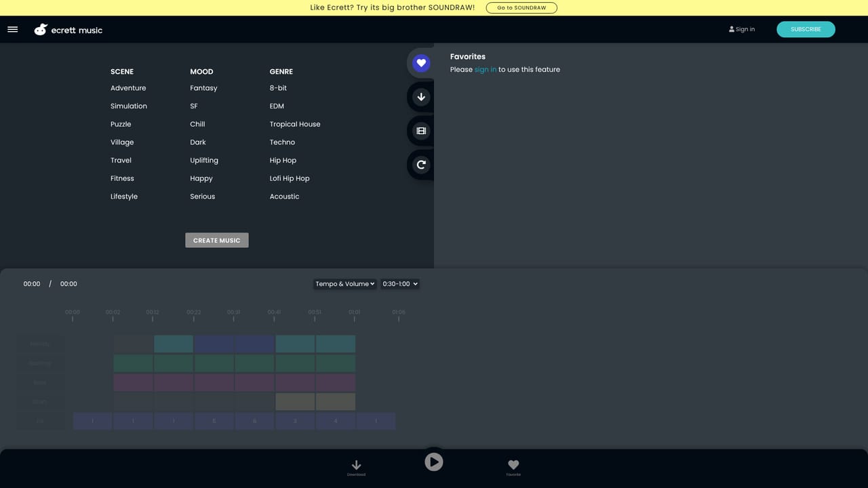
Task: Open the downloads arrow side tab
Action: tap(421, 97)
